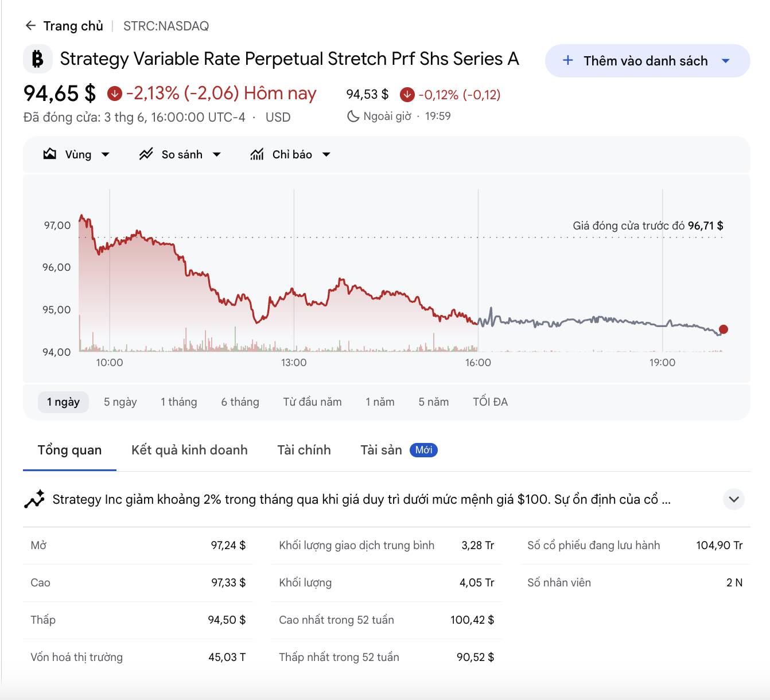Viewport: 770px width, 700px height.
Task: Click Thêm vào danh sách button
Action: point(648,61)
